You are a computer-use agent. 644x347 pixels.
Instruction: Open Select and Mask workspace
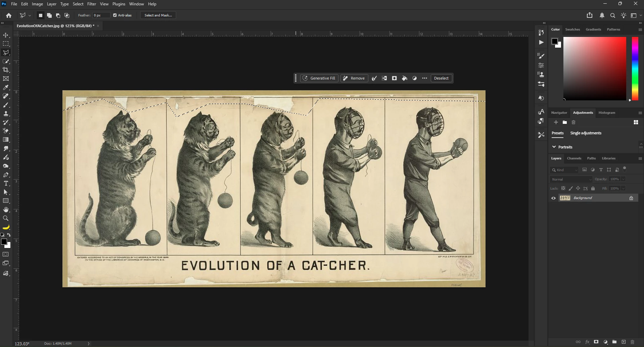[x=158, y=15]
